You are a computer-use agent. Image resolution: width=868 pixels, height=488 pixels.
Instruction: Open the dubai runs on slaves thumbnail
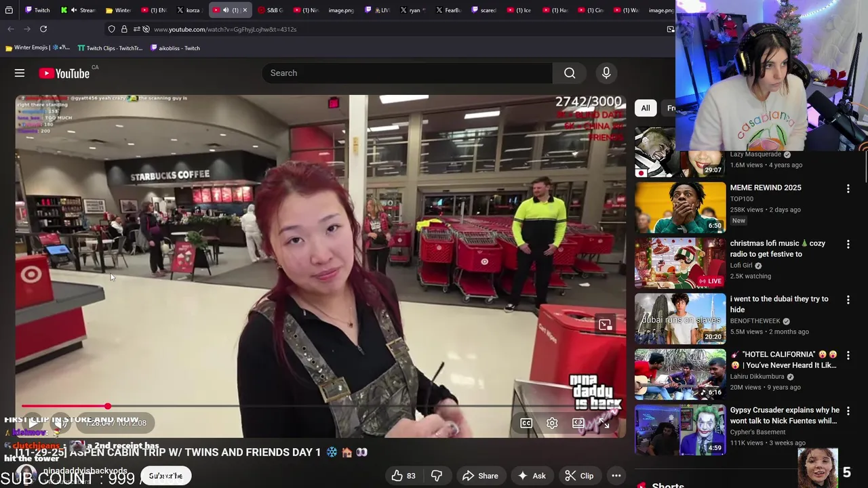pyautogui.click(x=680, y=319)
